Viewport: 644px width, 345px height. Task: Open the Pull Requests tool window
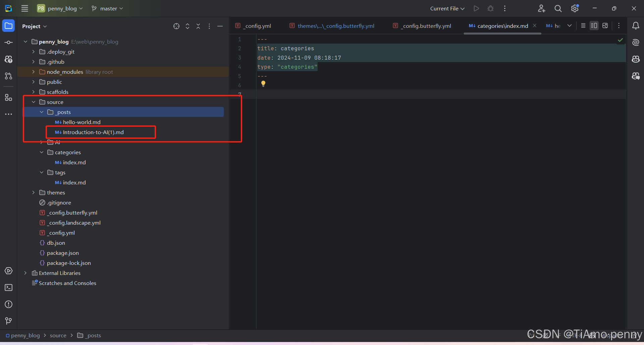8,76
